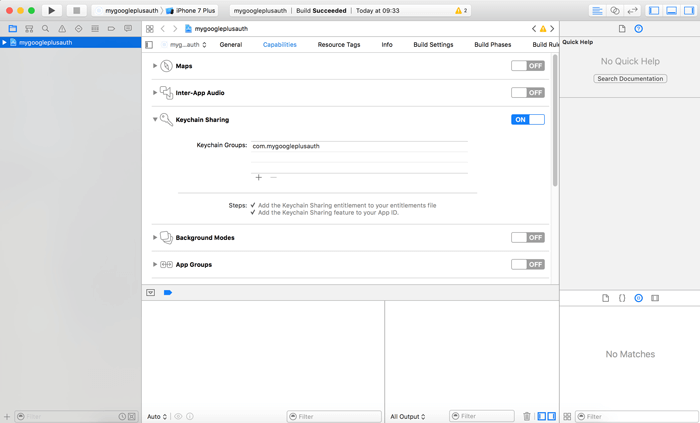Stop the running build
Screen dimensions: 700x423
tap(76, 10)
